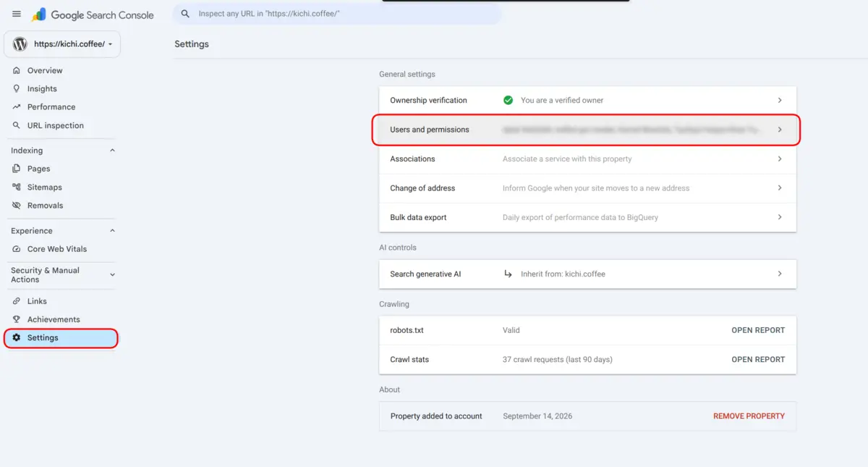Open Ownership verification row chevron
Viewport: 868px width, 467px height.
tap(780, 100)
